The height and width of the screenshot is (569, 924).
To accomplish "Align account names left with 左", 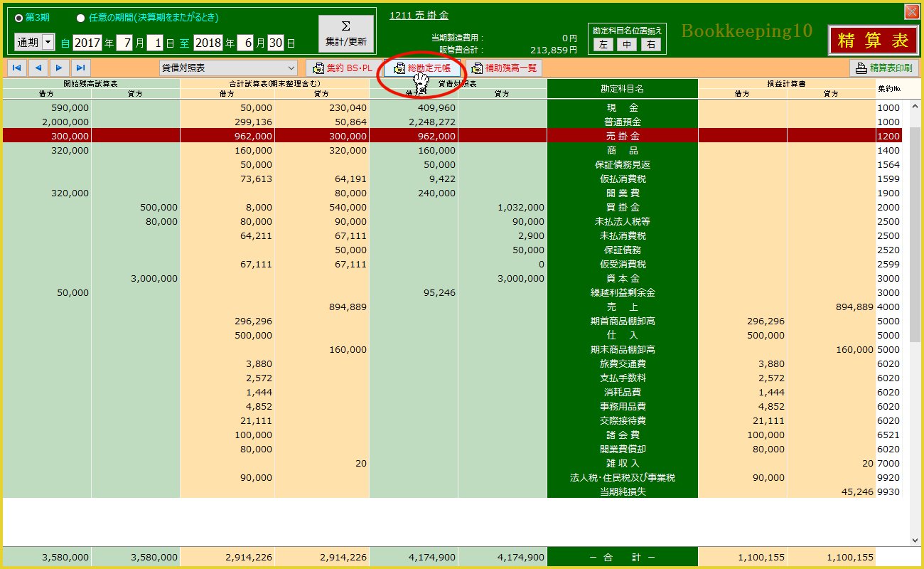I will (x=603, y=44).
